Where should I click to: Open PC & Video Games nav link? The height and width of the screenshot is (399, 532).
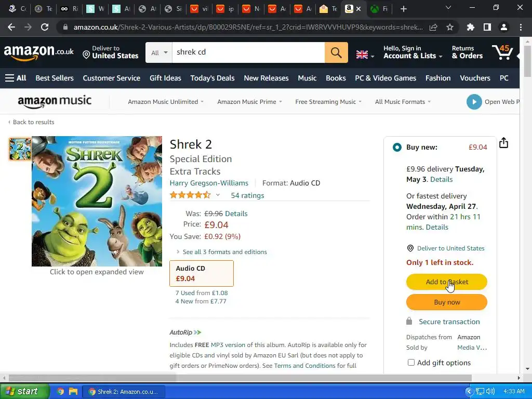tap(385, 78)
